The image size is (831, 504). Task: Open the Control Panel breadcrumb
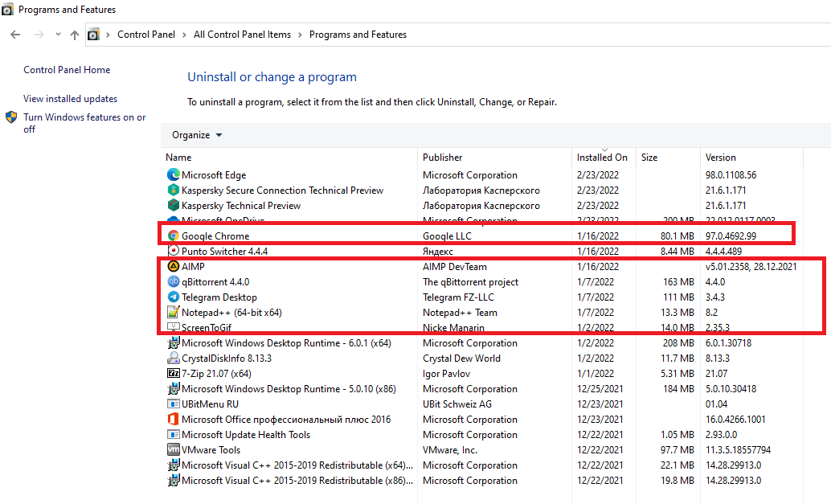coord(146,35)
